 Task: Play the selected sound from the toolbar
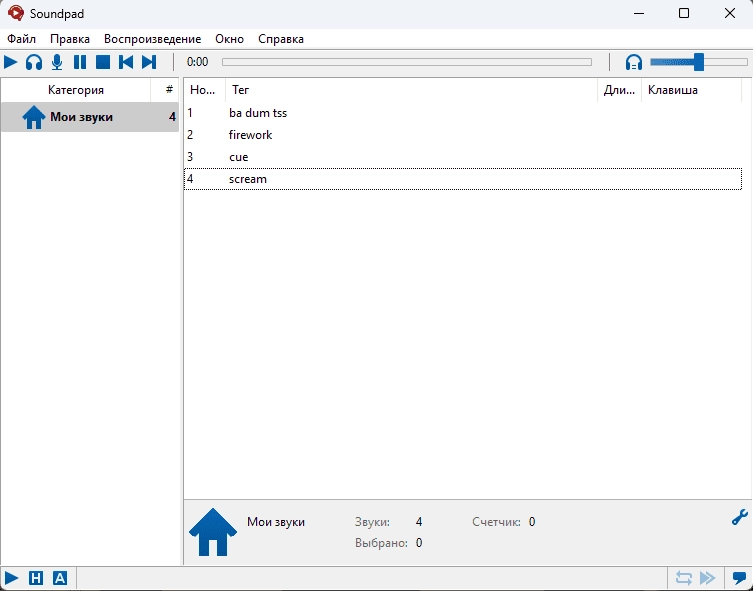pyautogui.click(x=11, y=62)
